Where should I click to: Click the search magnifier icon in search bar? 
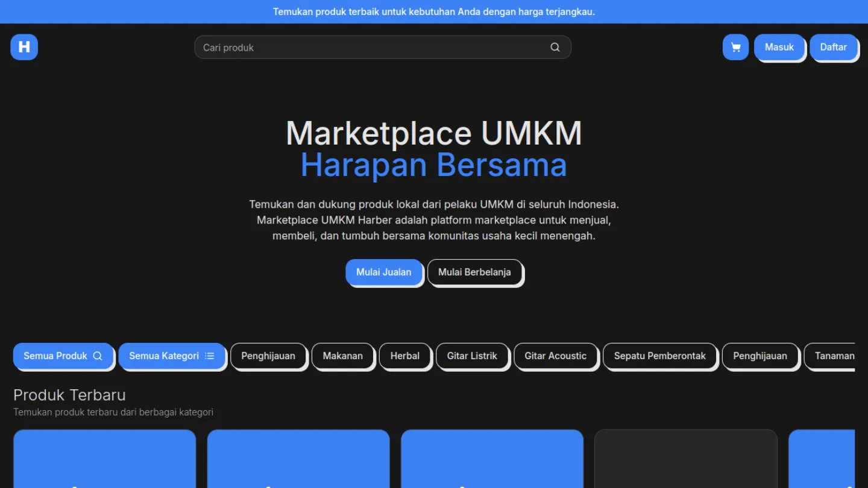click(x=555, y=48)
